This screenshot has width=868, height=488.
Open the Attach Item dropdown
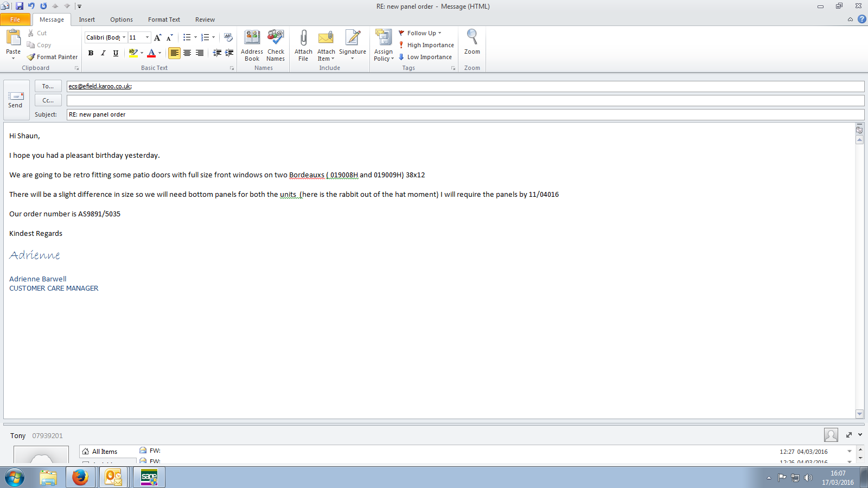tap(326, 55)
